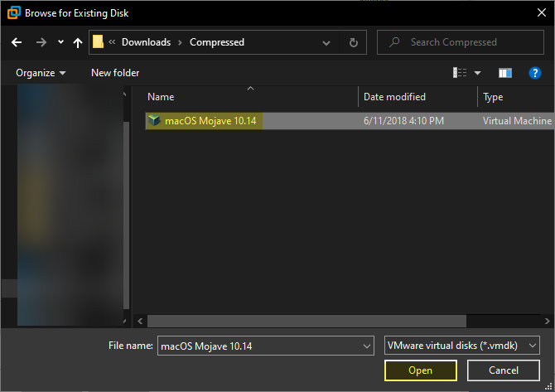Click the change view layout icon
The width and height of the screenshot is (555, 392).
tap(460, 73)
